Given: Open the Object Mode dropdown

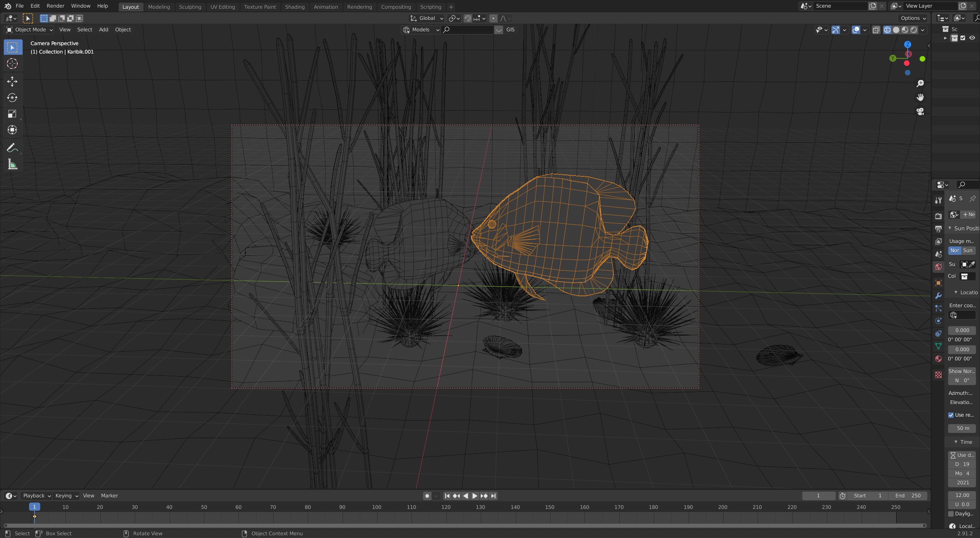Looking at the screenshot, I should 30,30.
